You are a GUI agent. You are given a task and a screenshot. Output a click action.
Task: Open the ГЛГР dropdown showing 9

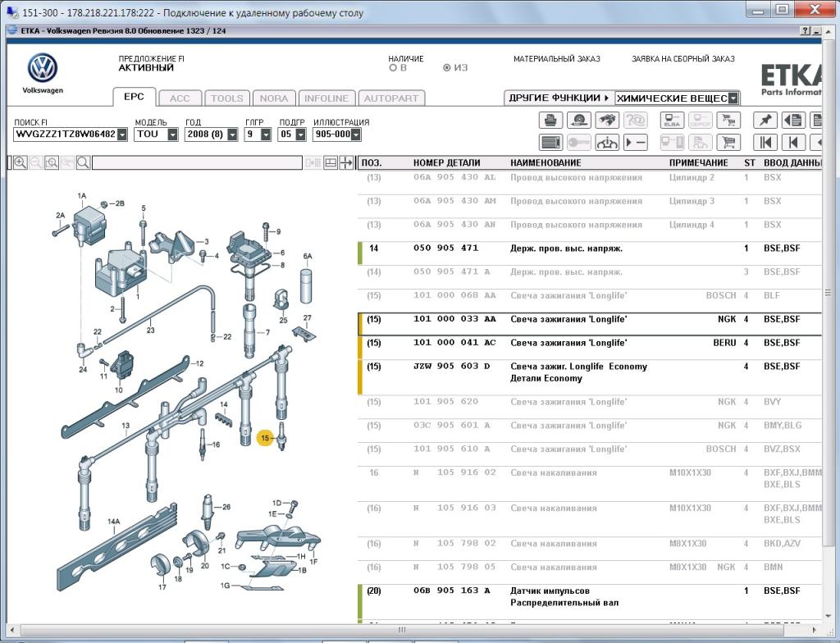coord(266,134)
